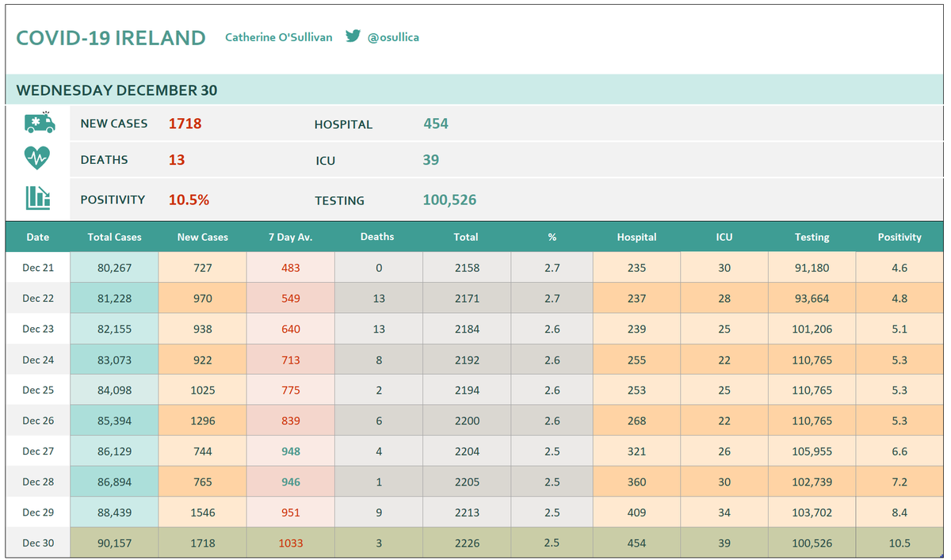Select testing cell 101,206
Image resolution: width=951 pixels, height=560 pixels.
point(812,329)
